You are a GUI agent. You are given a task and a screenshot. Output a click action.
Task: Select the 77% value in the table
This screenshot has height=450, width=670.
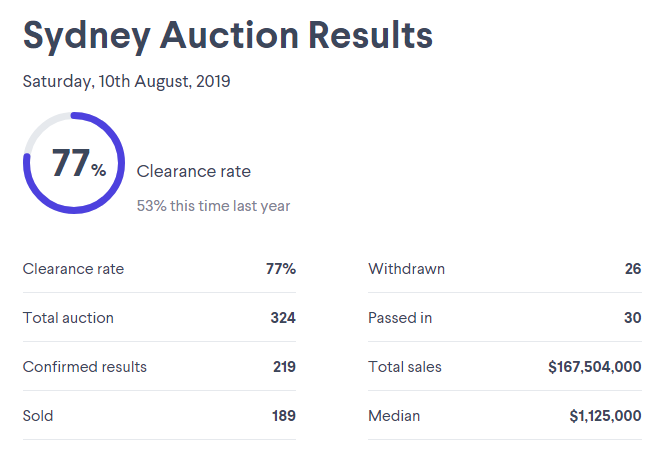(x=281, y=269)
